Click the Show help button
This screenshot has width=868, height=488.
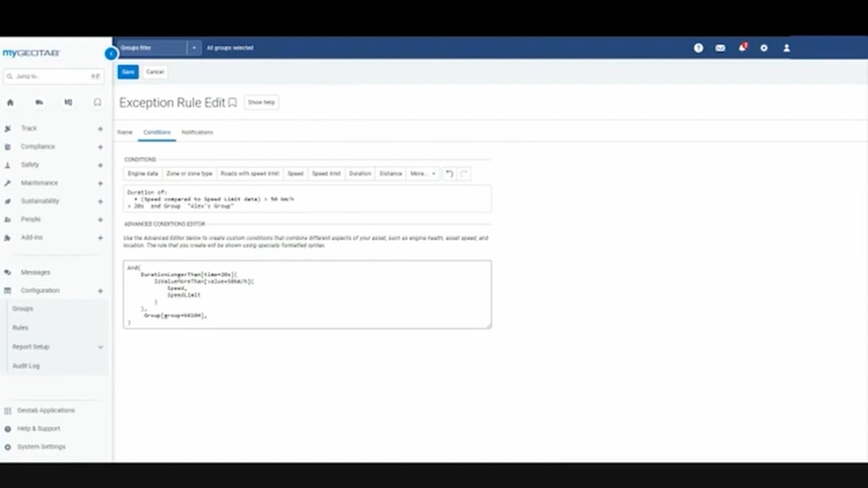[261, 103]
